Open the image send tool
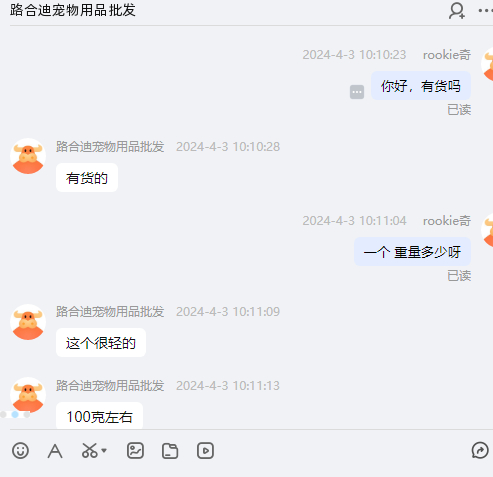The width and height of the screenshot is (493, 477). point(135,451)
